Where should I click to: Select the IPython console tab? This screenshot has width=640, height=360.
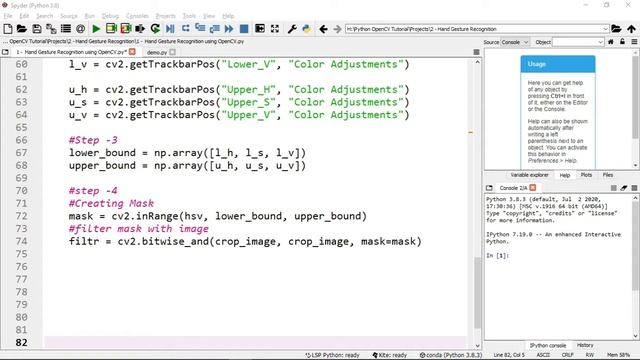pos(547,345)
